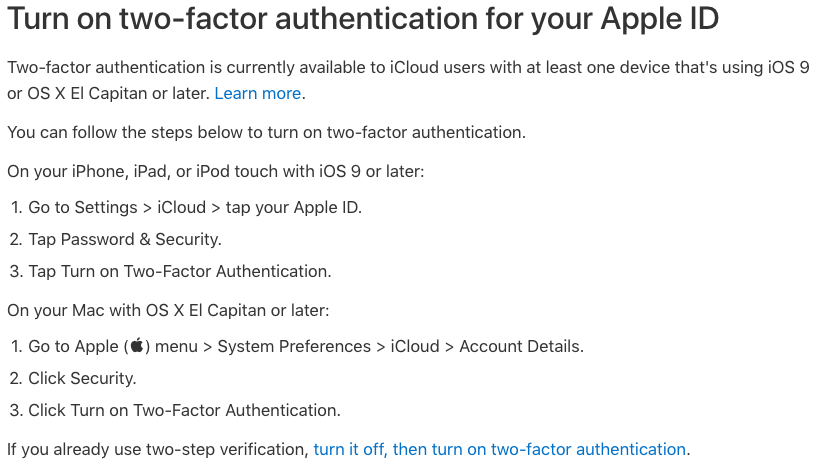Click the On your Mac with OS X line
This screenshot has width=818, height=470.
click(169, 310)
